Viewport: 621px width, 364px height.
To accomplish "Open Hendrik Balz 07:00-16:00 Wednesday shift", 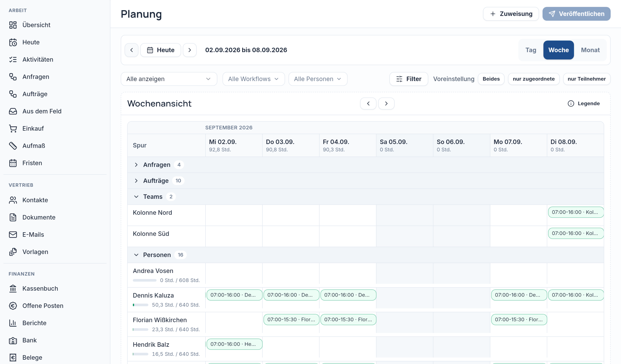I will (234, 344).
